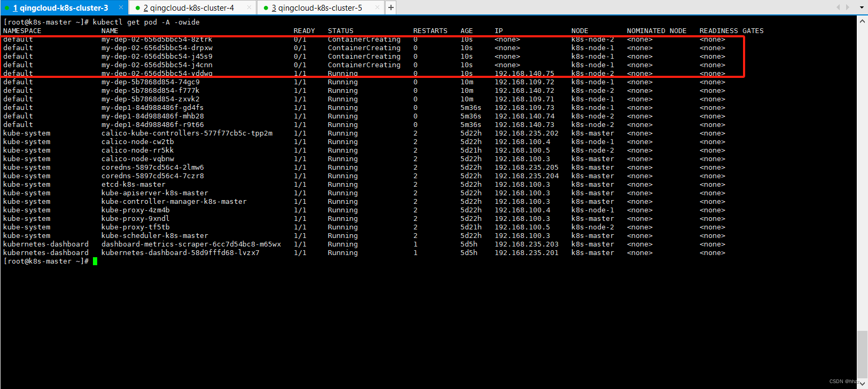Click pod name my-dep-02-656d5bbc54-drpxw
This screenshot has height=389, width=868.
[157, 48]
